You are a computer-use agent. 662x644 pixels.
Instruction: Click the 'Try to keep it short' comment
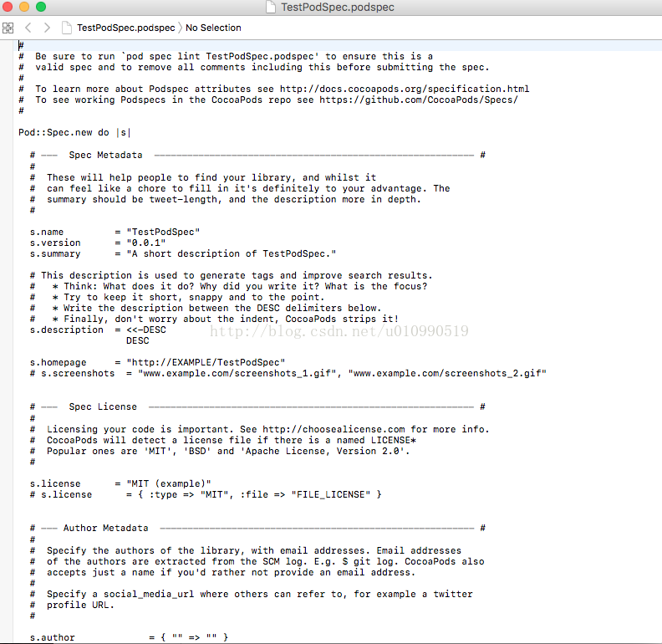tap(177, 297)
